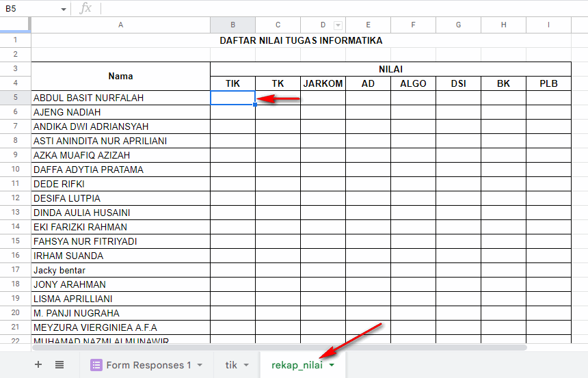Click the select-all corner box
Viewport: 588px width, 378px height.
tap(15, 25)
